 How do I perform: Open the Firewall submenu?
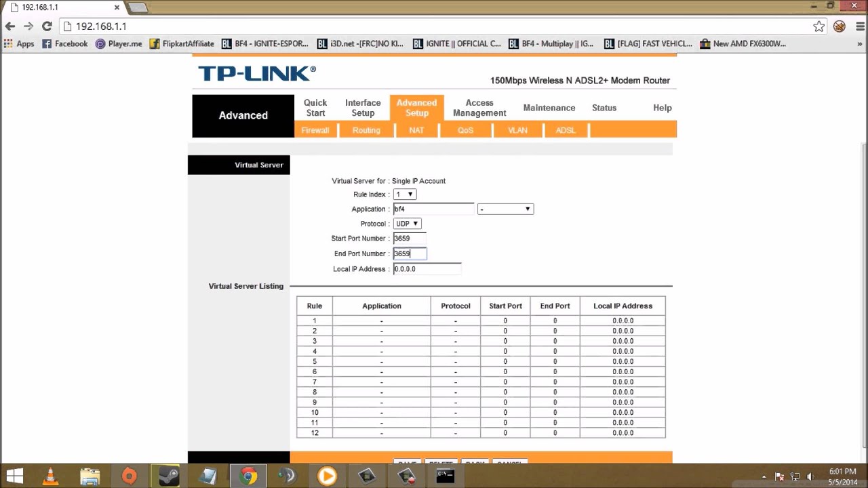pyautogui.click(x=315, y=130)
